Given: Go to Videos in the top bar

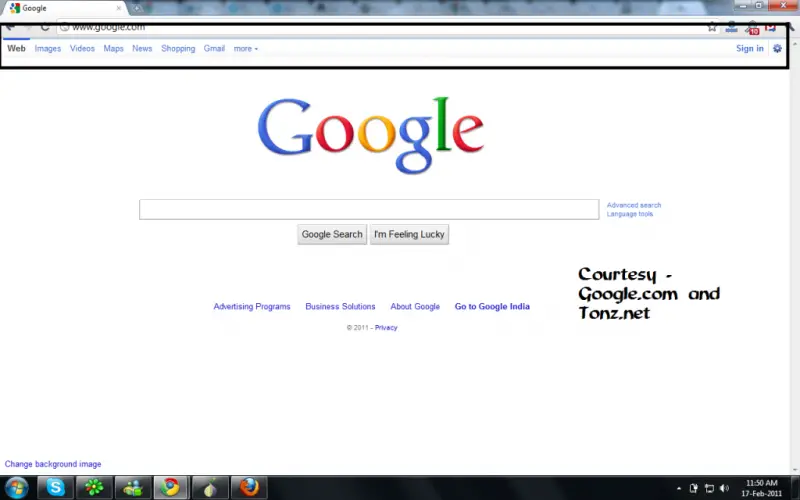Looking at the screenshot, I should pos(82,48).
